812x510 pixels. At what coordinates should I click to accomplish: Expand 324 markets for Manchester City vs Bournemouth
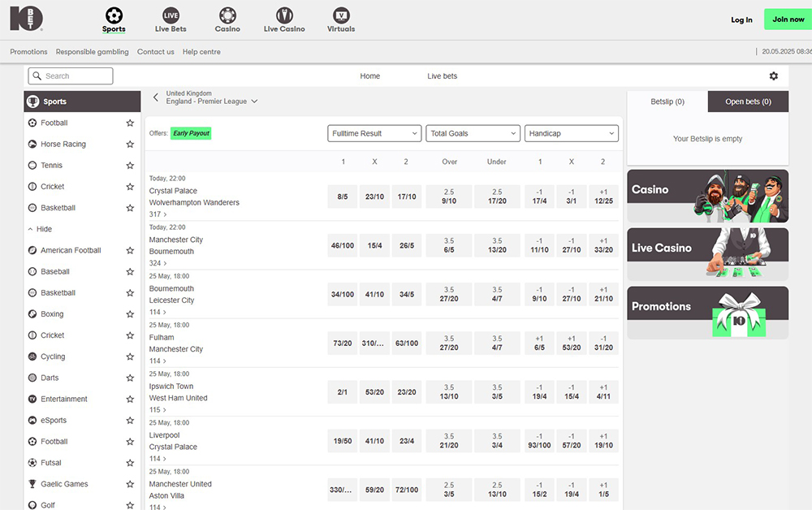point(158,263)
